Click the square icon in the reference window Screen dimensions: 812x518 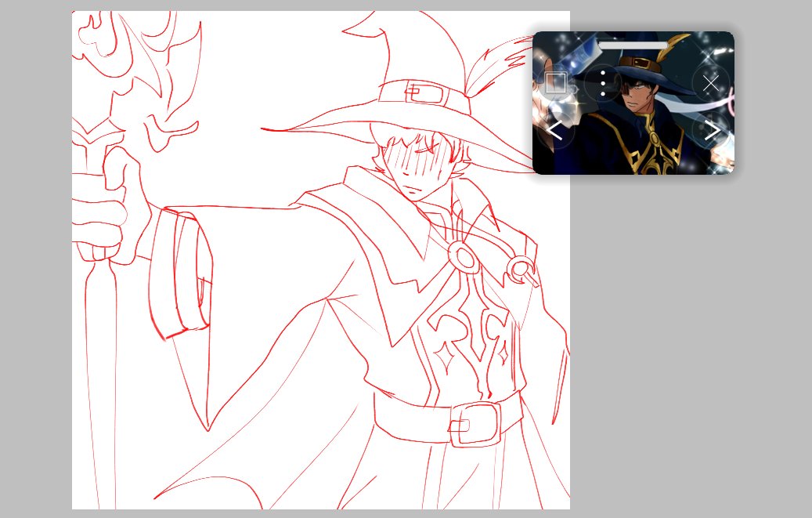pos(556,83)
